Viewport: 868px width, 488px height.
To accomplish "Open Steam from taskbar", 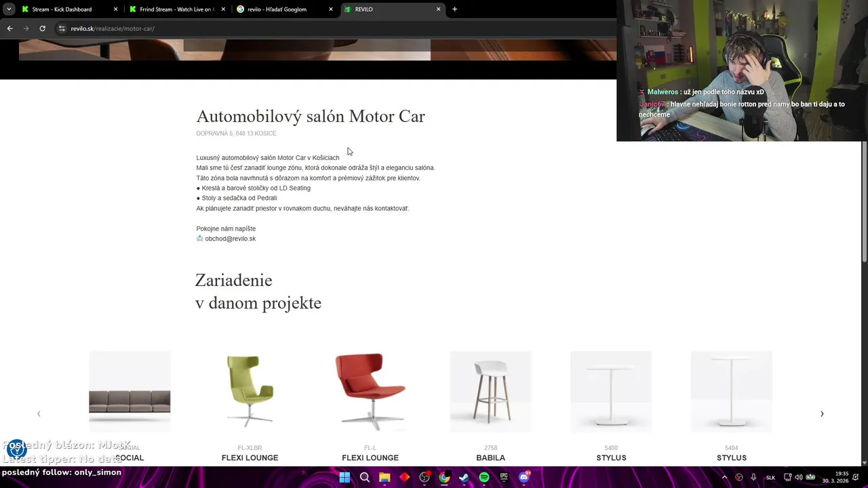I will pyautogui.click(x=464, y=477).
